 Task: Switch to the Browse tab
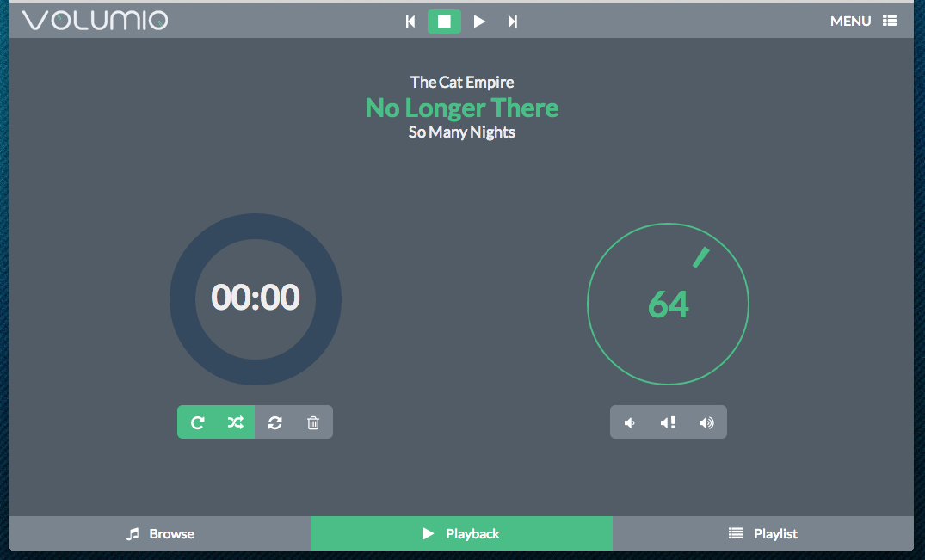click(x=160, y=533)
